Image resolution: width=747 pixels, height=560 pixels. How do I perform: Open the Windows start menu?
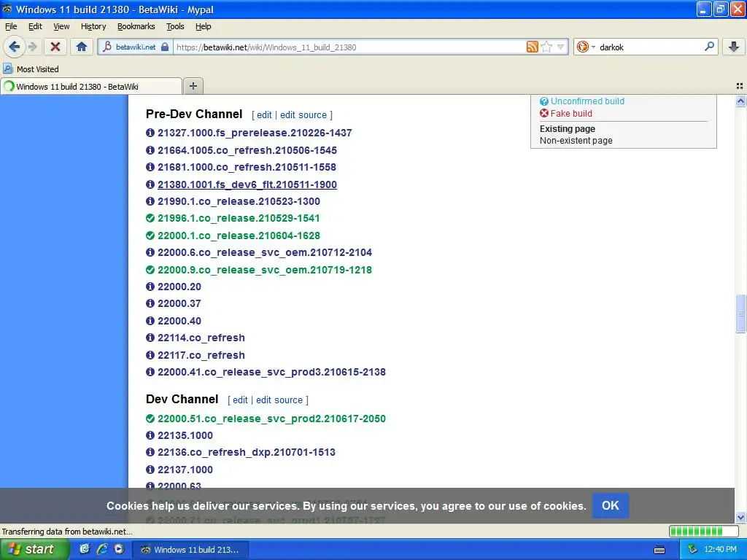click(x=34, y=549)
